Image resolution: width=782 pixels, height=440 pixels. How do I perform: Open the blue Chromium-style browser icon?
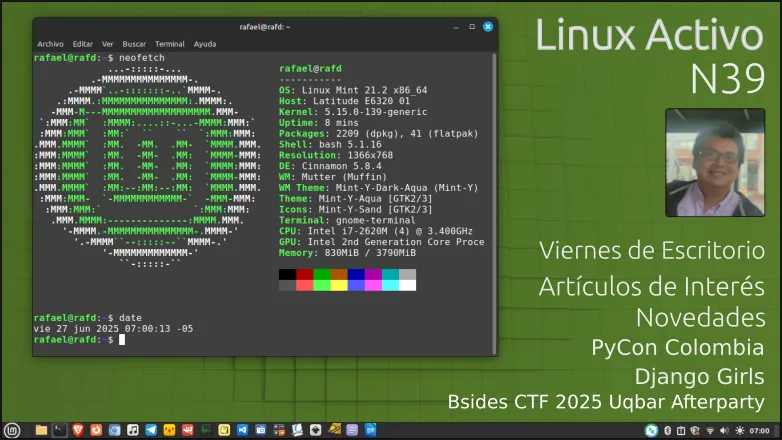[x=114, y=430]
